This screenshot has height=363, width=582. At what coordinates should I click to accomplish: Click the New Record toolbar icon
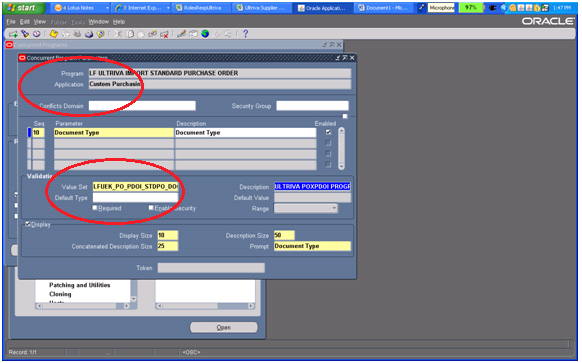13,34
